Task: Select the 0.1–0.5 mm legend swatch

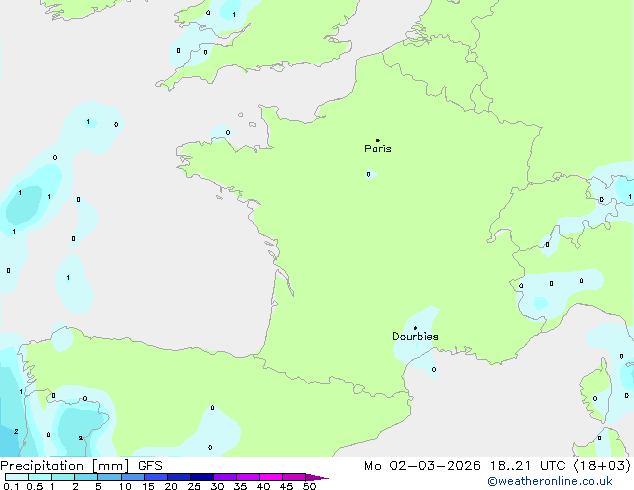Action: (x=17, y=477)
